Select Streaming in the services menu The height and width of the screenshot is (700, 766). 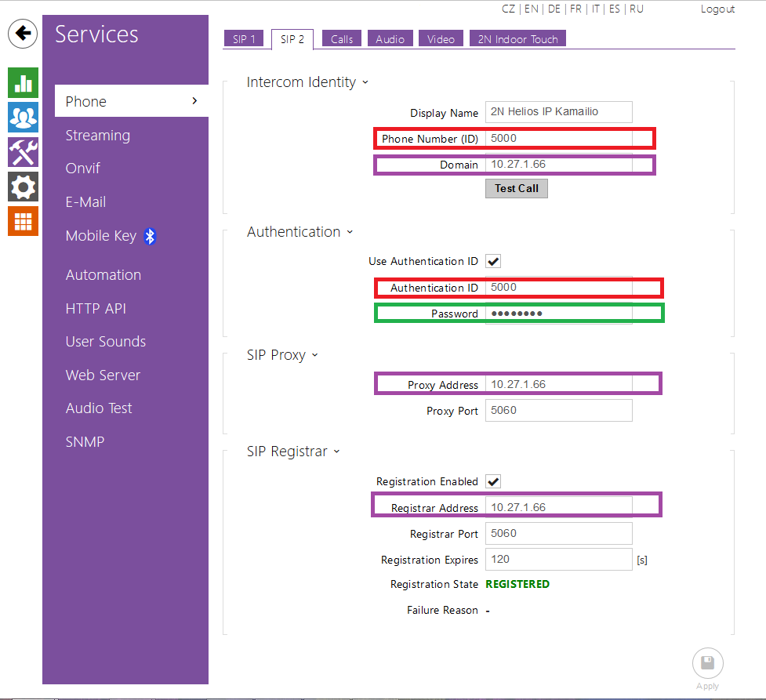coord(98,136)
